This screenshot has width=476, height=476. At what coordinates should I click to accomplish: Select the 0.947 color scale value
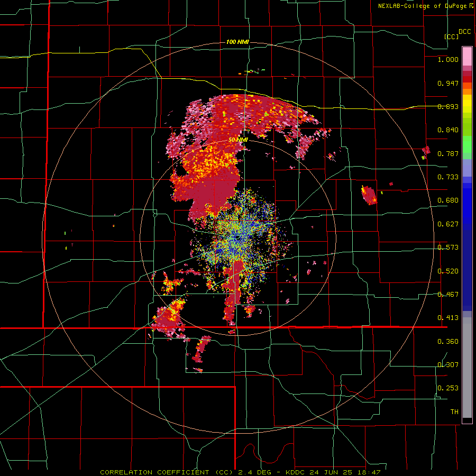pos(448,83)
